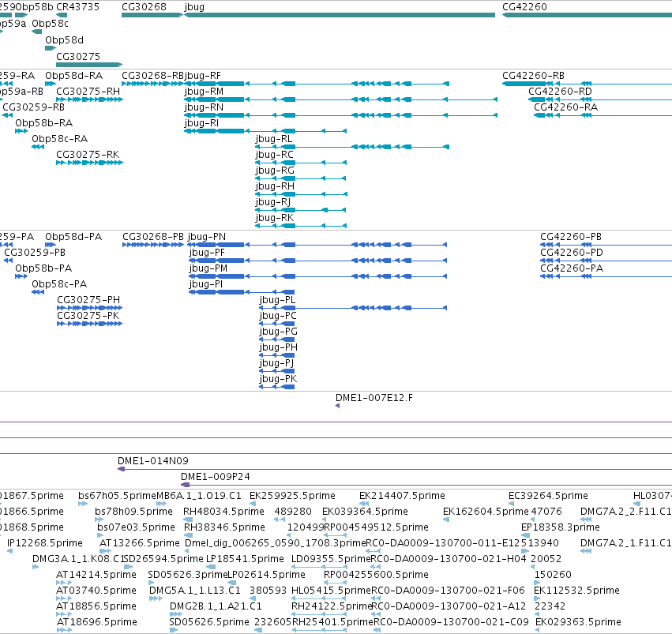This screenshot has height=634, width=672.
Task: Select the jbug-PG protein label
Action: pos(279,332)
